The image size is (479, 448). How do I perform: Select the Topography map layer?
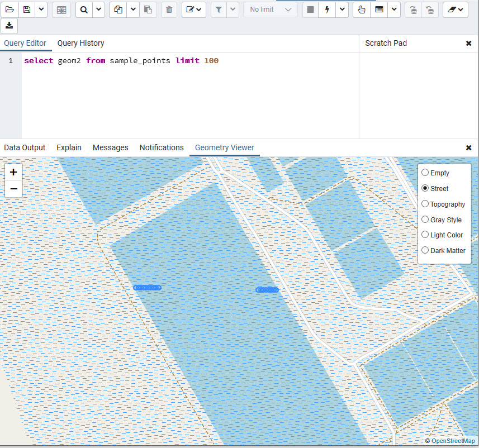[x=425, y=204]
